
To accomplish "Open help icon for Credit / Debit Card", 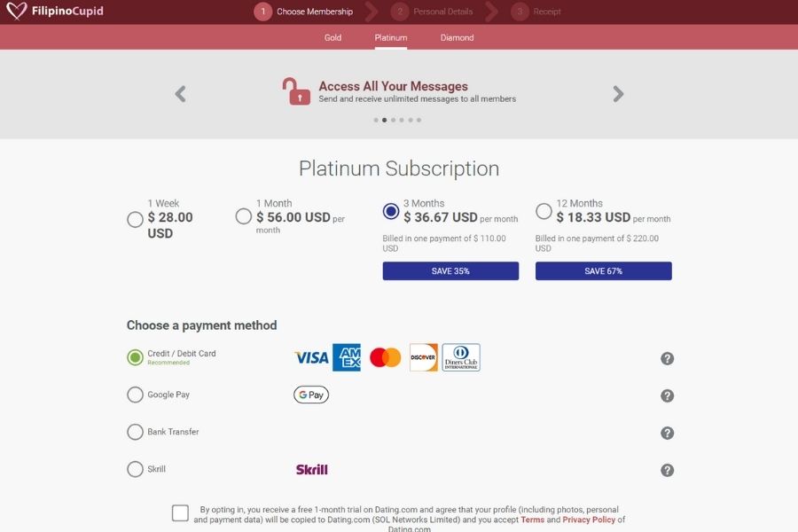I will [x=668, y=358].
